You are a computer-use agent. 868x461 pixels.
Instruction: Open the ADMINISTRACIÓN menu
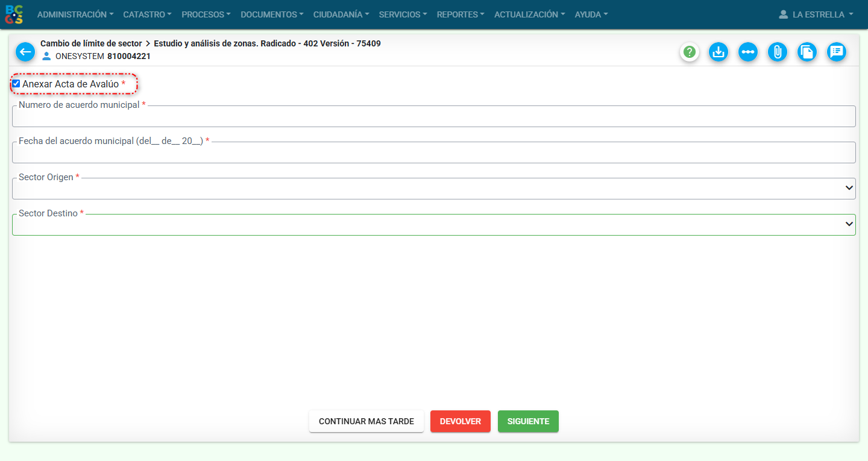pyautogui.click(x=75, y=14)
